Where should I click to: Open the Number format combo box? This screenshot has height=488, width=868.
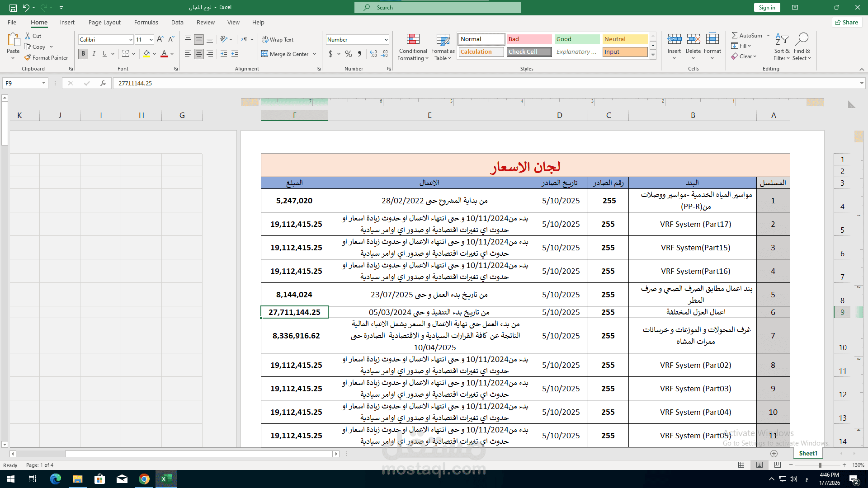(x=357, y=40)
